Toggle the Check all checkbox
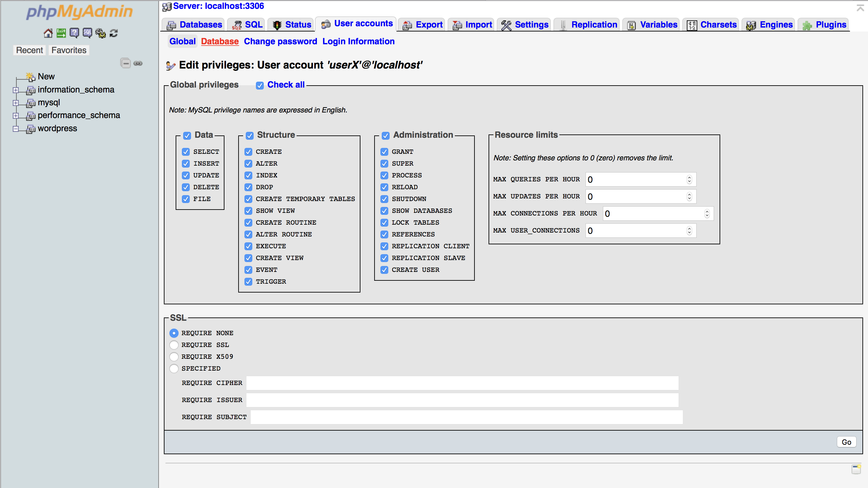This screenshot has height=488, width=868. click(260, 86)
